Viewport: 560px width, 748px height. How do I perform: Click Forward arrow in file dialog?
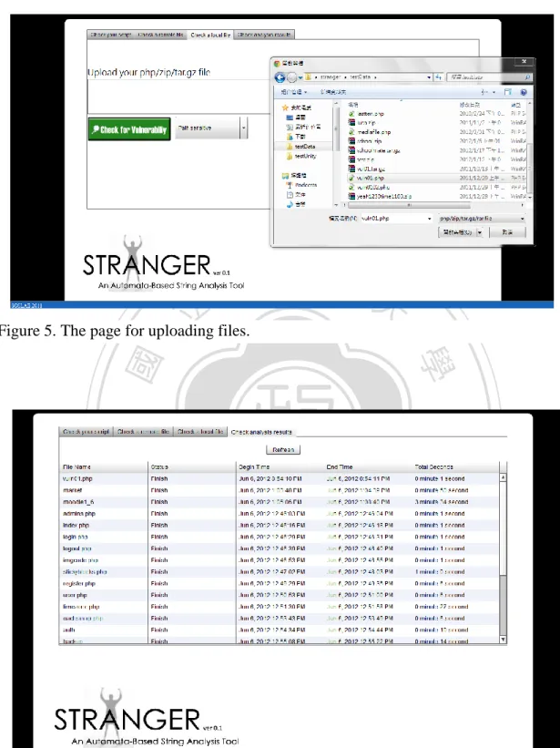tap(291, 77)
